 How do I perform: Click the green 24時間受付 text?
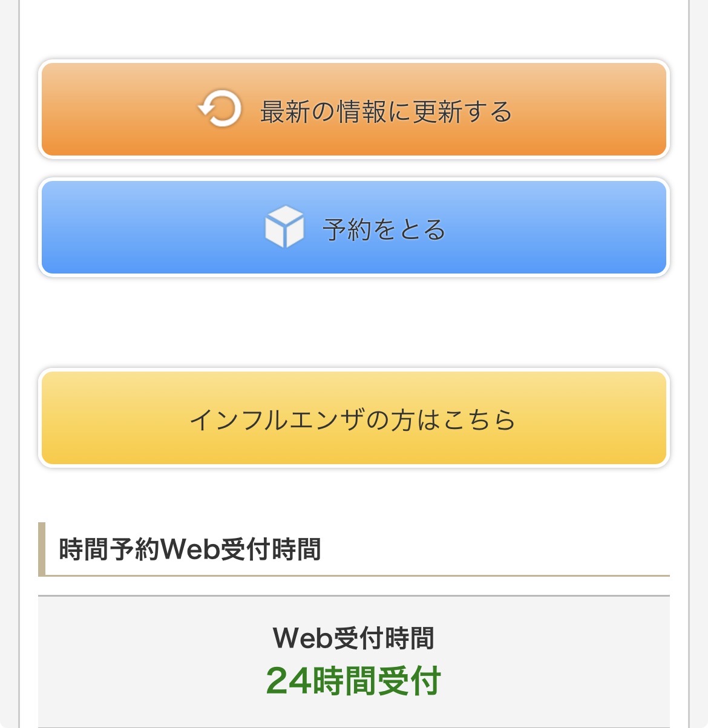(353, 681)
